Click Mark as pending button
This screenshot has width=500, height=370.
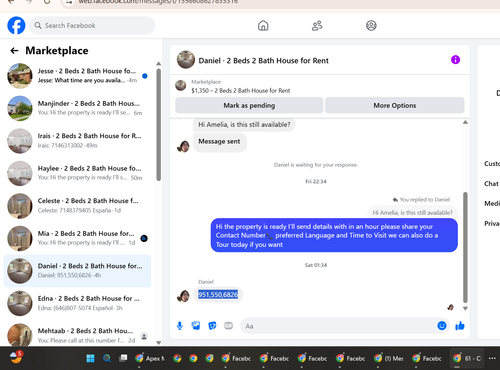coord(249,105)
